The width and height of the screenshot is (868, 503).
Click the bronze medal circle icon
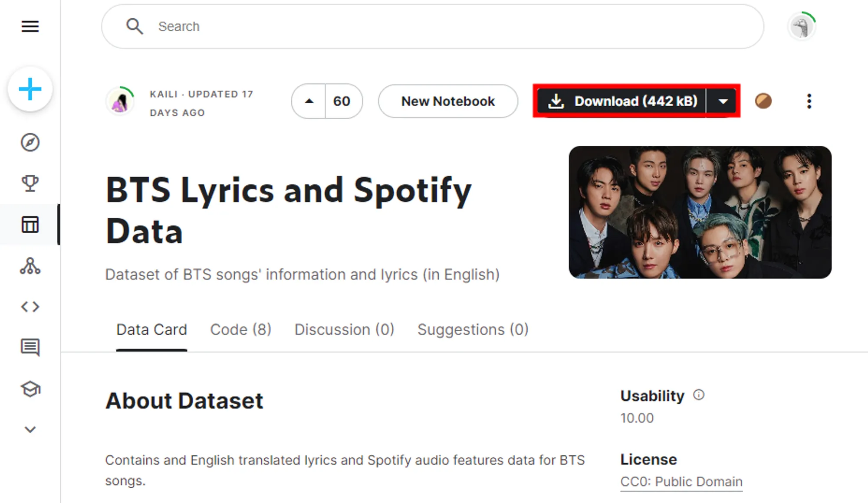(x=763, y=101)
